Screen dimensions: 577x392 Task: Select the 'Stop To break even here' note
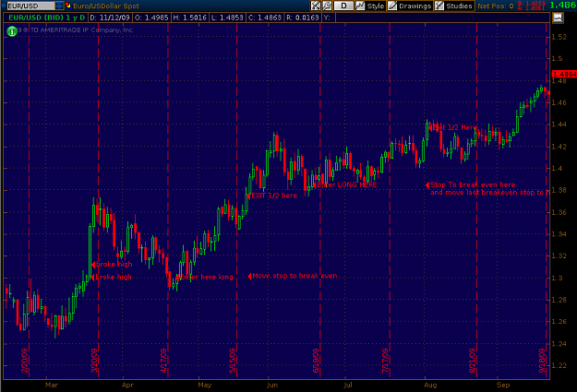[473, 185]
